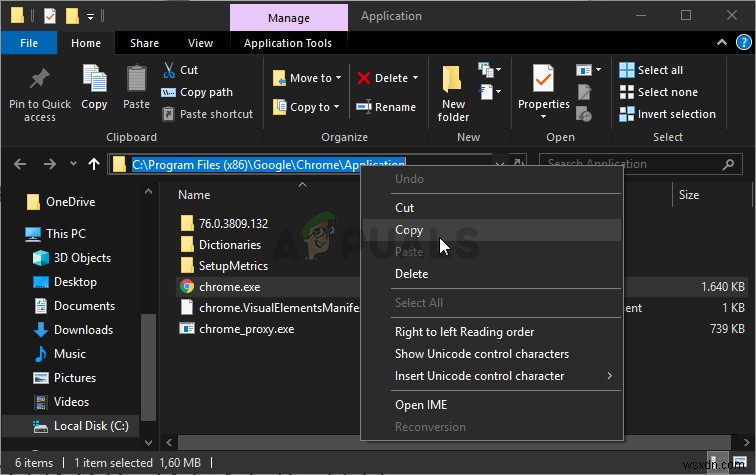This screenshot has height=475, width=756.
Task: Open the File tab
Action: [x=29, y=43]
